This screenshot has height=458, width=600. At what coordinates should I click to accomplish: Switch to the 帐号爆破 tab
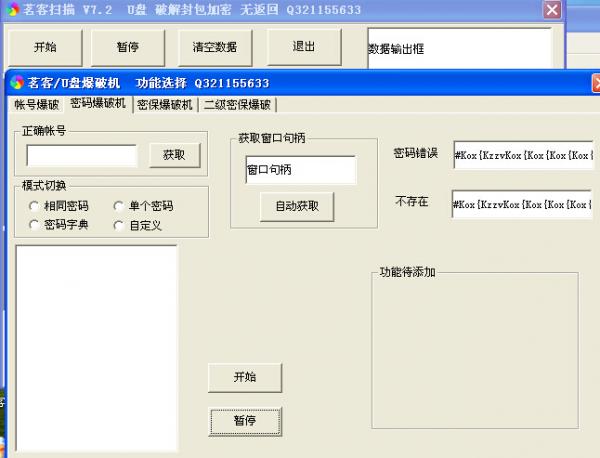(x=37, y=104)
